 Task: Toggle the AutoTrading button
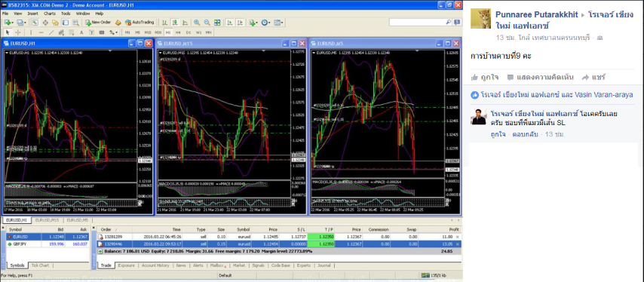point(140,23)
